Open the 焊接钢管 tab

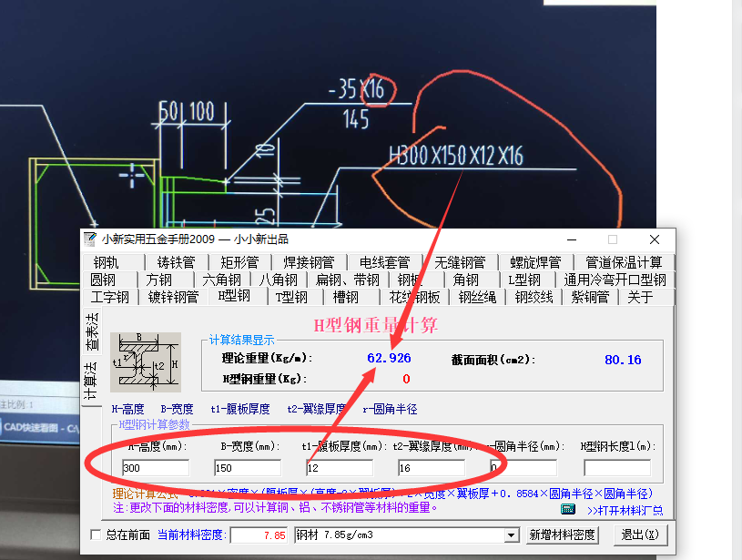(x=309, y=261)
